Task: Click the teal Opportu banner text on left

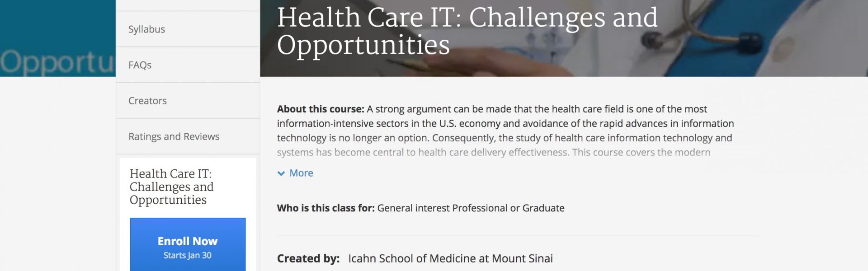Action: pos(57,62)
